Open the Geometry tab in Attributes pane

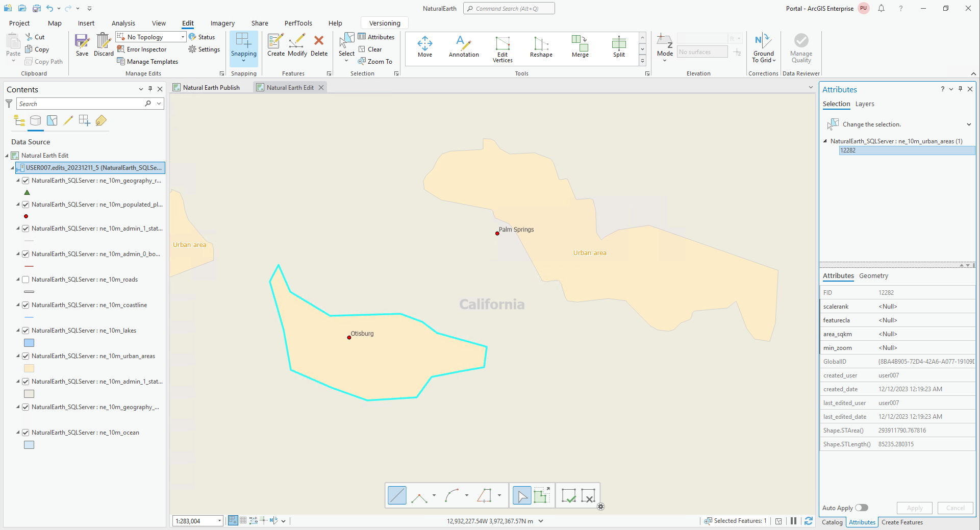point(873,276)
